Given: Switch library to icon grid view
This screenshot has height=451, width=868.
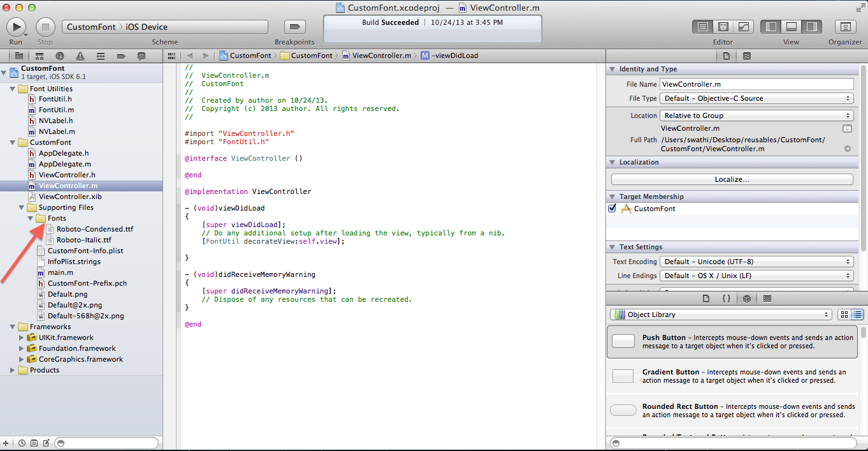Looking at the screenshot, I should coord(844,314).
